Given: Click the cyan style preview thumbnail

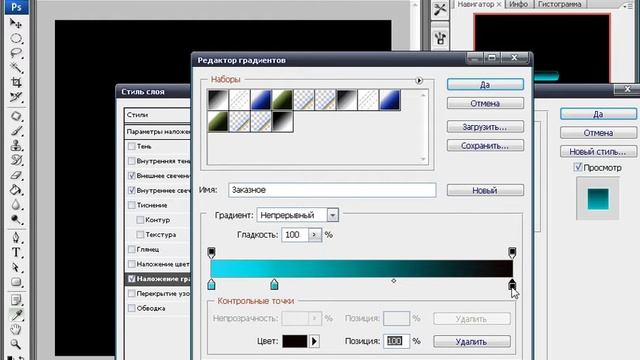Looking at the screenshot, I should 598,199.
